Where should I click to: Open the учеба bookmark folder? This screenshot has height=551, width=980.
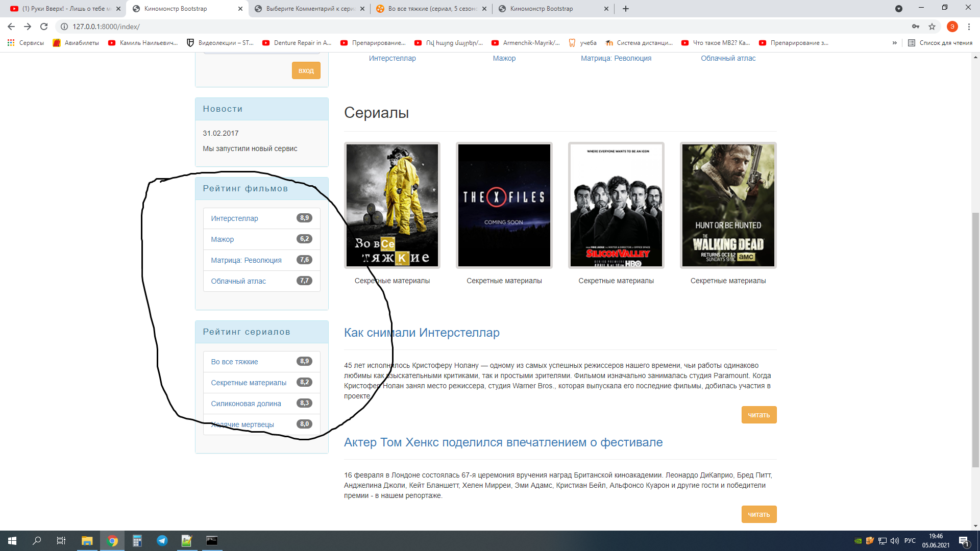click(x=582, y=43)
